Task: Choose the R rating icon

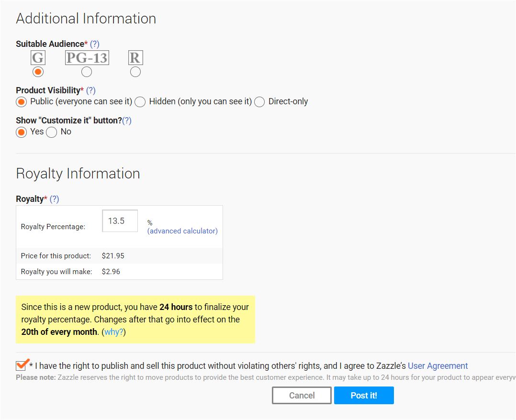Action: [135, 58]
